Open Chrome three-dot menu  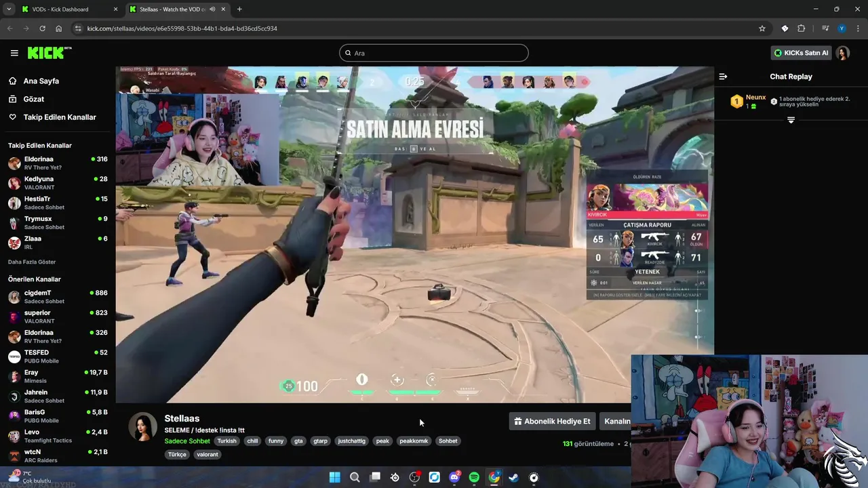click(857, 28)
